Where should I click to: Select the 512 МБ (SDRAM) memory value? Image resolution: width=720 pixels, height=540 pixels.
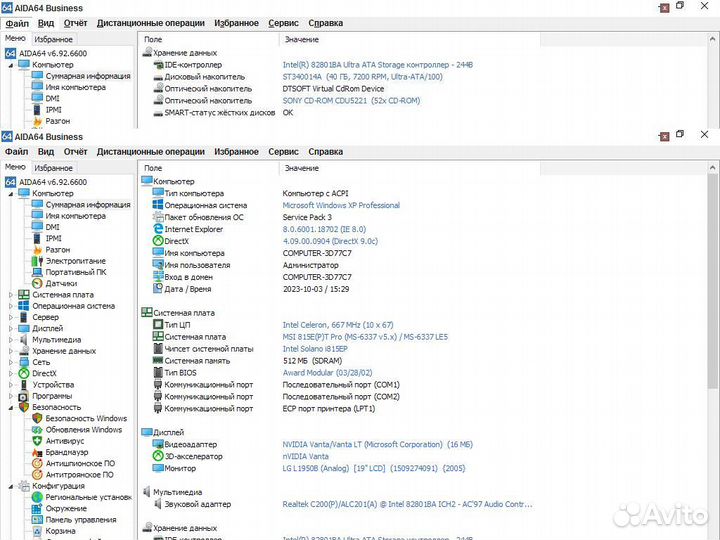(312, 360)
